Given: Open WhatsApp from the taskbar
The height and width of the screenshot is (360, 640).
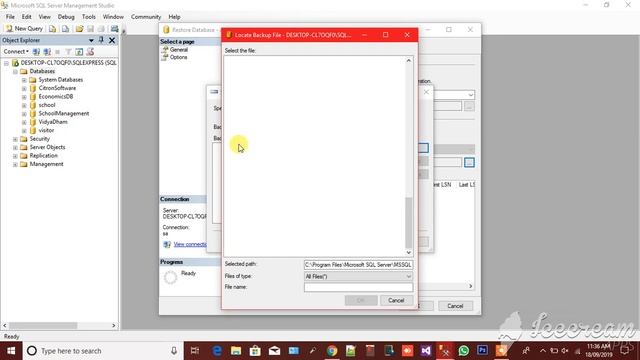Looking at the screenshot, I should pos(463,351).
